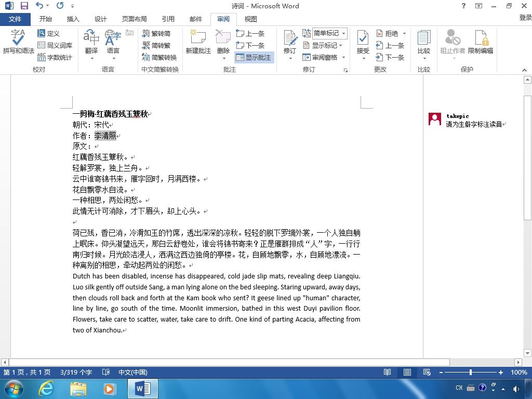Undo the last action
This screenshot has height=399, width=532.
tap(39, 6)
